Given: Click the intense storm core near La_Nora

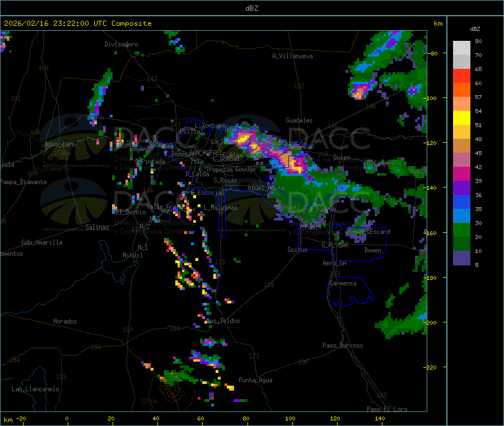Looking at the screenshot, I should [242, 139].
